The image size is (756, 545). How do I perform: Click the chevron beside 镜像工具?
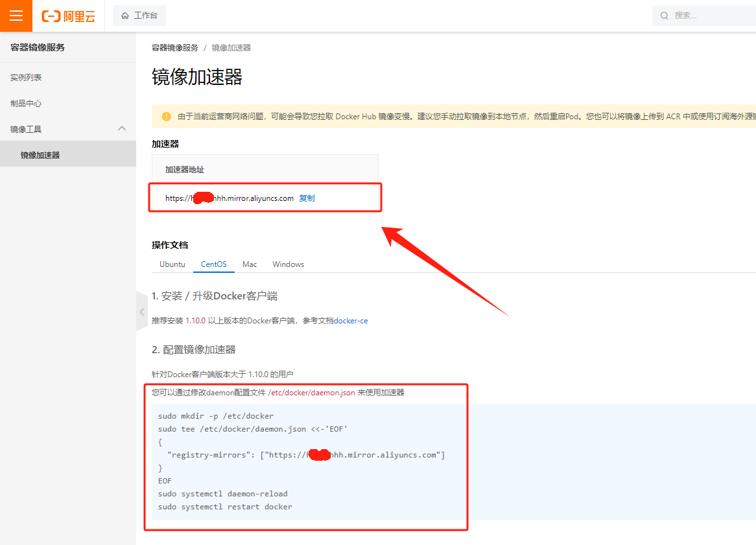[122, 129]
